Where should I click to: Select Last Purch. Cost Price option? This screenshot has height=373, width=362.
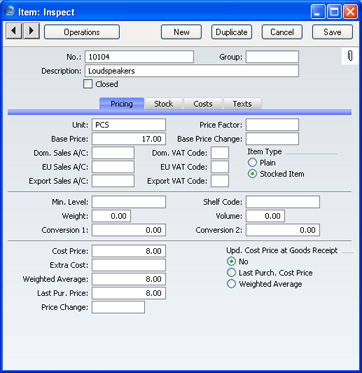(x=231, y=273)
